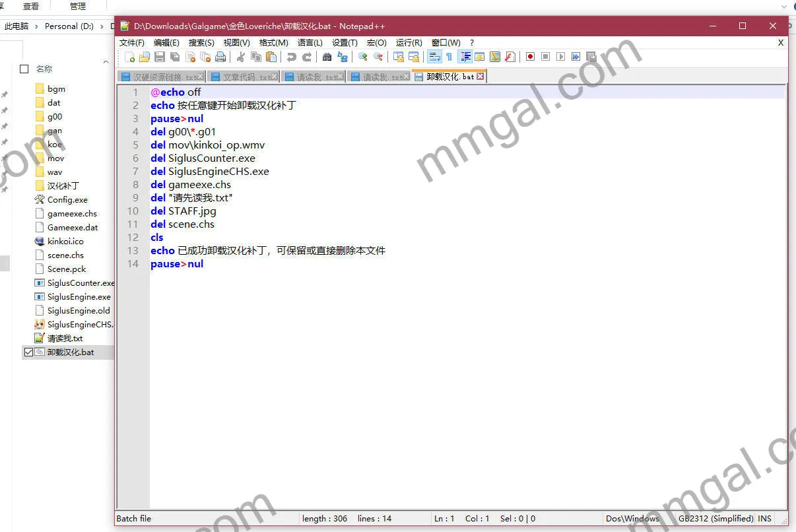This screenshot has height=532, width=796.
Task: Uncheck the checkbox beside 卸载汉化.bat
Action: [28, 352]
